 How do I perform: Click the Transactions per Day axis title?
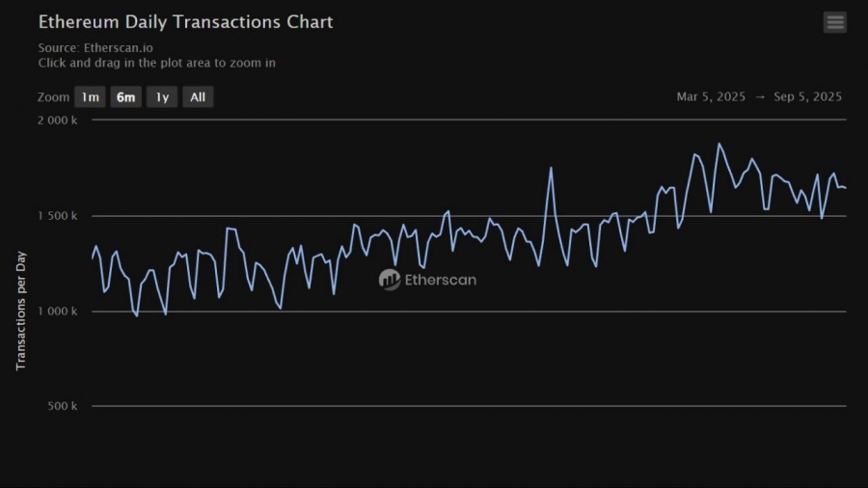pos(21,311)
